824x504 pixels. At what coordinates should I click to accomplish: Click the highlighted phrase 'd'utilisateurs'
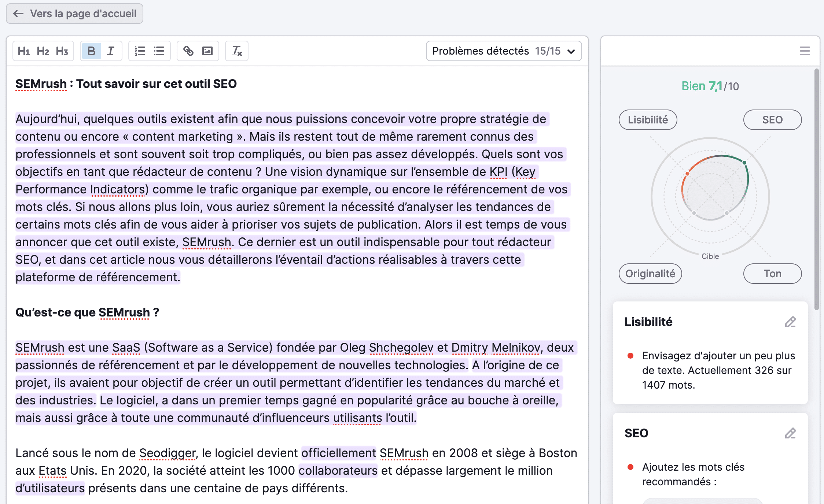(50, 488)
